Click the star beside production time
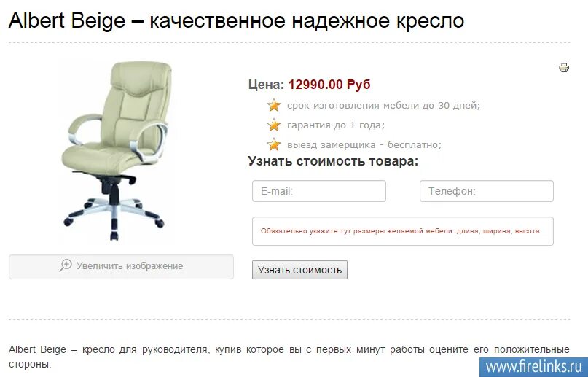 coord(274,105)
